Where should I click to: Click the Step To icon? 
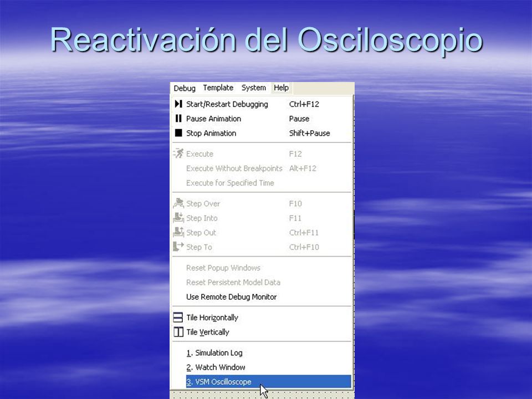[x=178, y=247]
